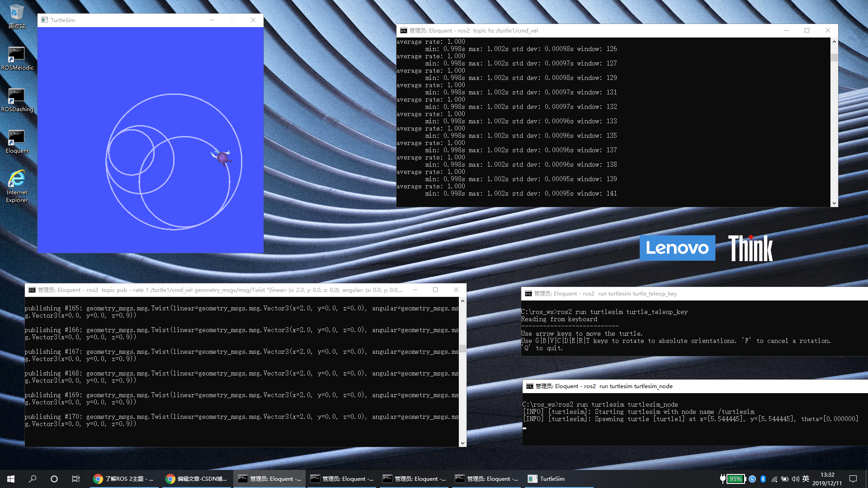Launch Internet Explorer from the desktop

point(17,185)
